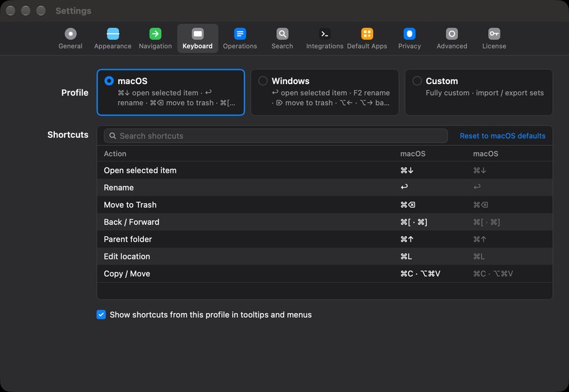Screen dimensions: 569x392
Task: Select the Parent folder row
Action: coord(325,239)
